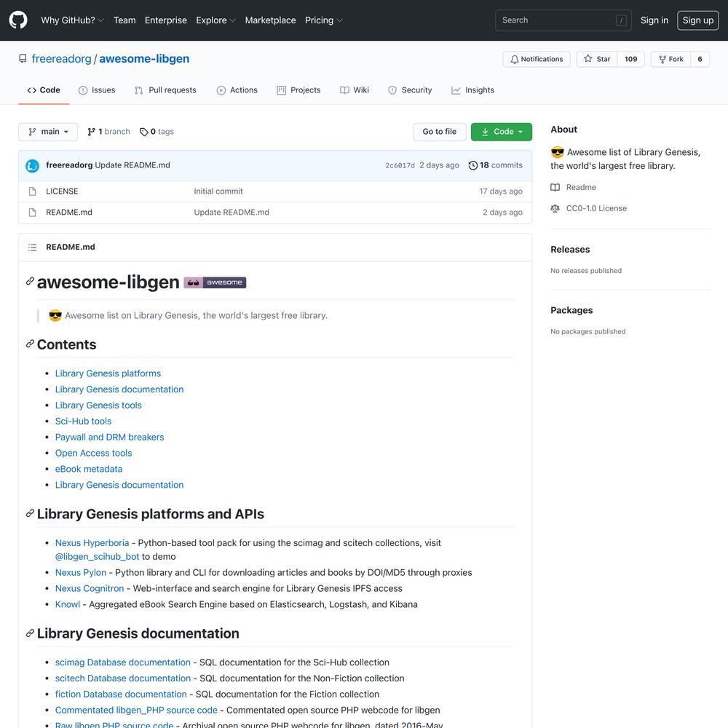Jump to Open Access tools in Contents

[x=93, y=453]
